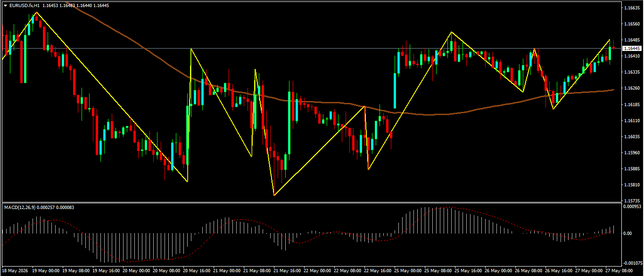Screen dimensions: 644x276
Task: Click the 1.16260 price axis label
Action: point(631,88)
